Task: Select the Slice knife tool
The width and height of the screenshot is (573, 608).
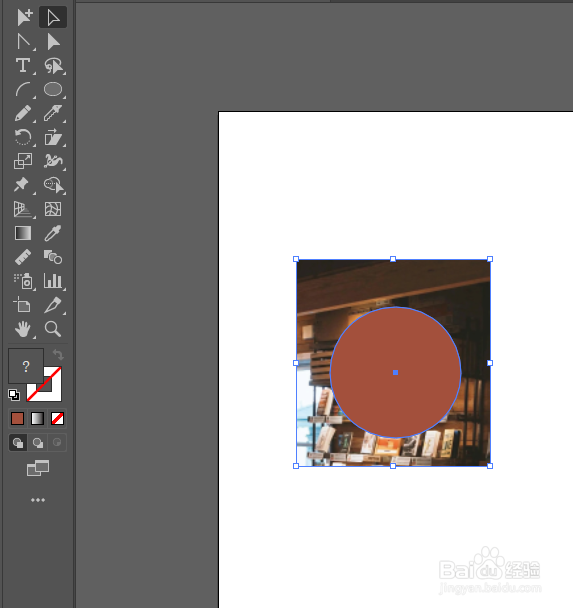Action: pos(53,305)
